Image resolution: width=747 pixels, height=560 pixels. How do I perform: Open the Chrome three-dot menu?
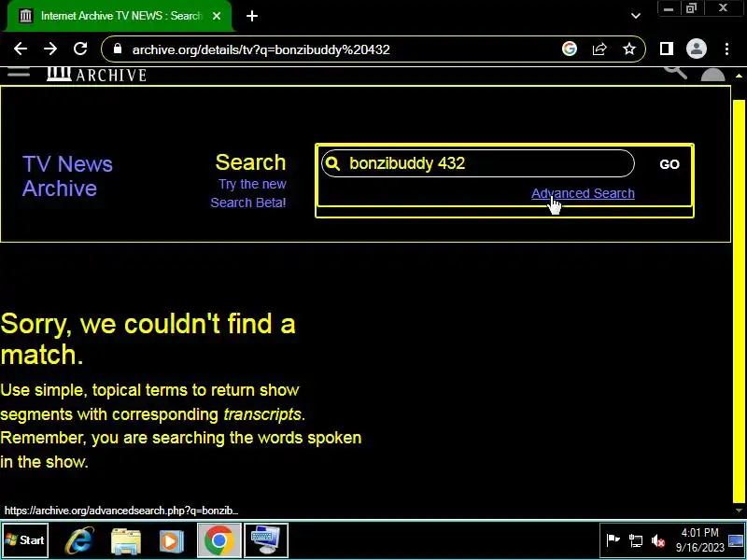pyautogui.click(x=727, y=49)
